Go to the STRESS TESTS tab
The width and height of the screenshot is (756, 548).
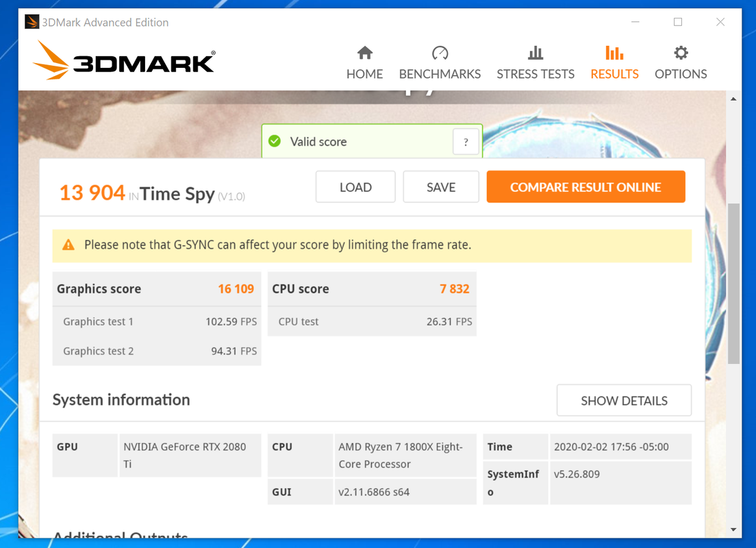click(535, 74)
